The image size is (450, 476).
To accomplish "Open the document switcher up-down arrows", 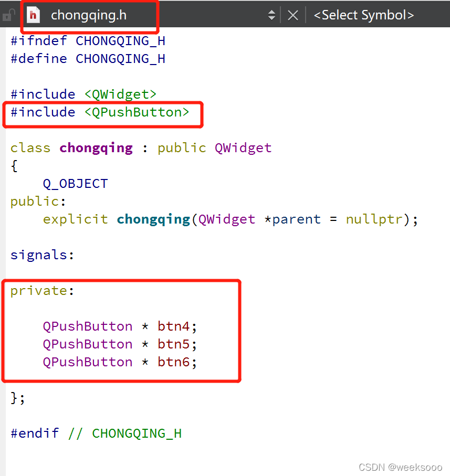I will (x=272, y=15).
